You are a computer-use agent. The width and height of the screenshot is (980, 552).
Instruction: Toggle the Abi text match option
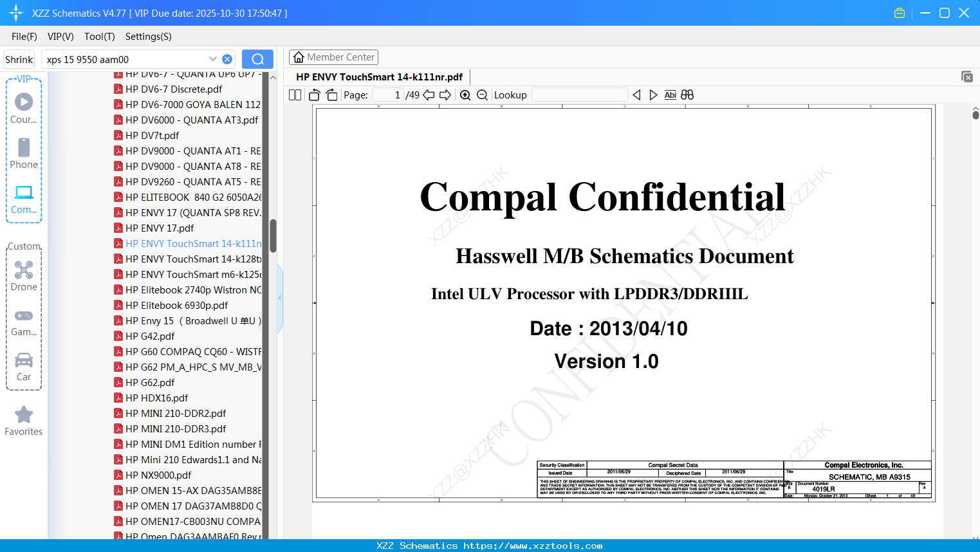670,95
